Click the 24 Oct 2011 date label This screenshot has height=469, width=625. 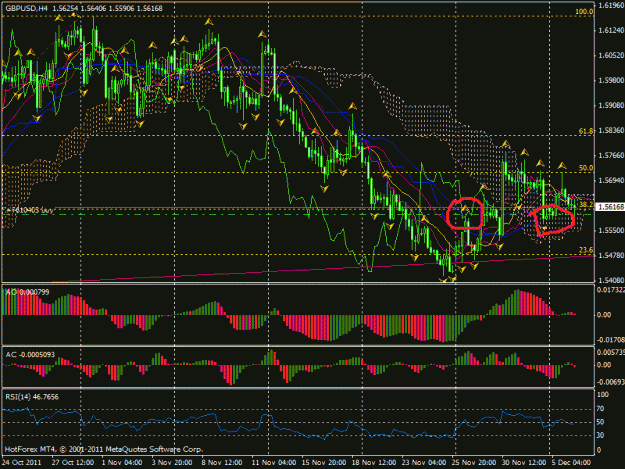click(21, 463)
